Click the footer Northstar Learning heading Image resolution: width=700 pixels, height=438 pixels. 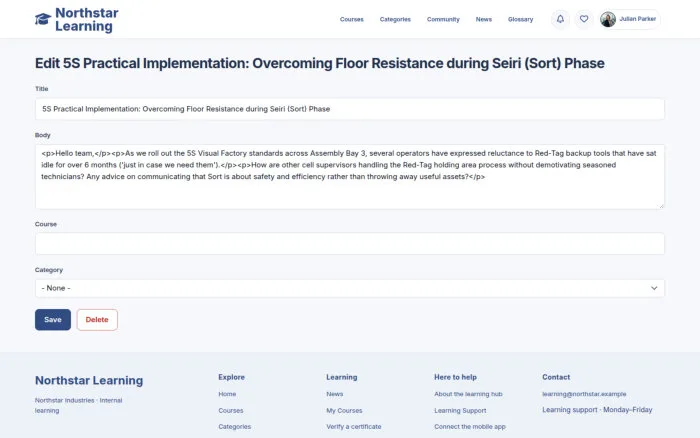[89, 380]
